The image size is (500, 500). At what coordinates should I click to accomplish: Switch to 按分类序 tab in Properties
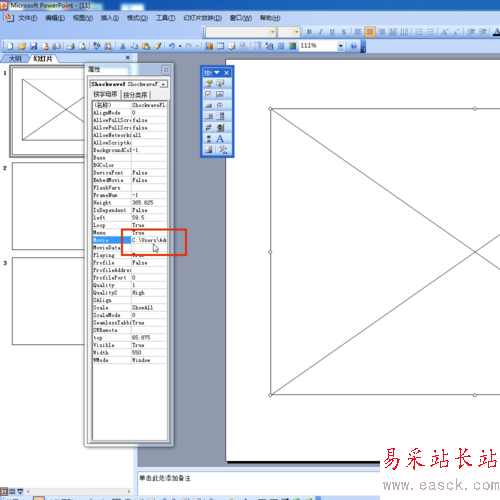(135, 95)
